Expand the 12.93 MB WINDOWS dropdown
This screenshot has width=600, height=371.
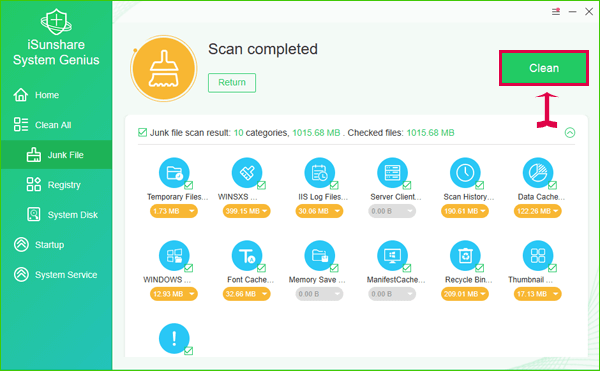[x=174, y=294]
